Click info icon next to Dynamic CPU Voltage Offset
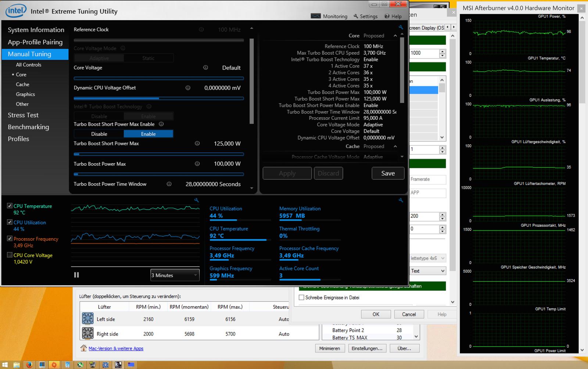This screenshot has height=369, width=588. coord(188,88)
